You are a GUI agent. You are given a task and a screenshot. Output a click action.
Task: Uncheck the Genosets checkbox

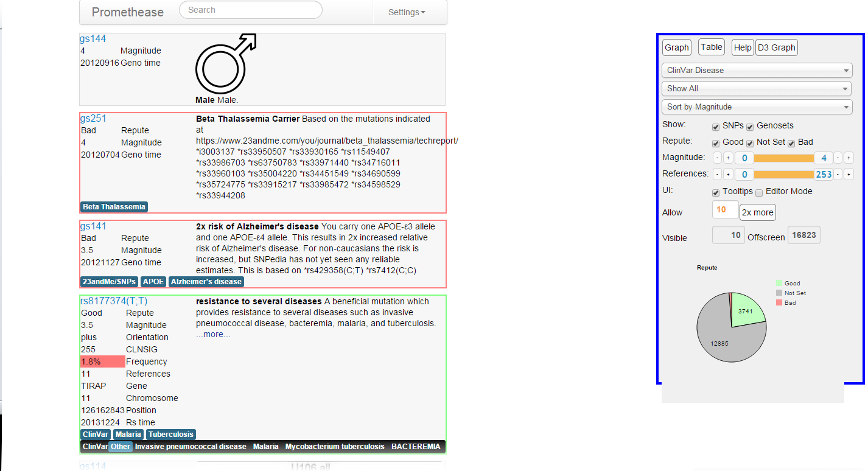point(750,127)
